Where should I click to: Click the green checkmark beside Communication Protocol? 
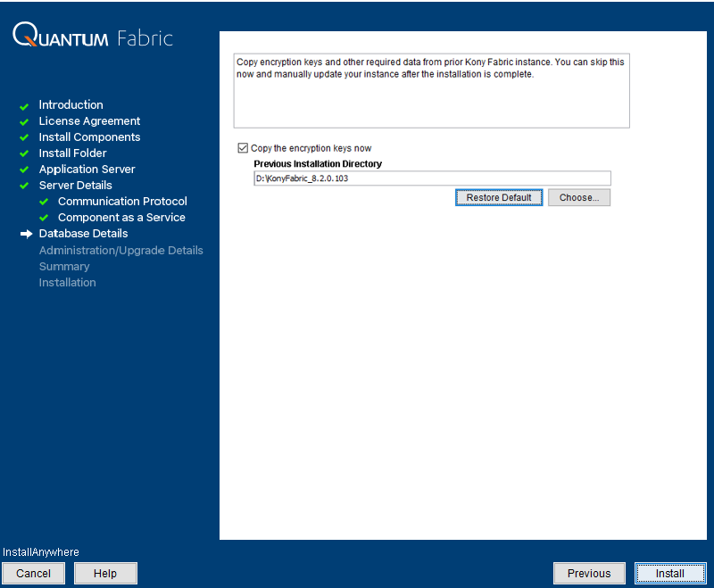pos(44,202)
